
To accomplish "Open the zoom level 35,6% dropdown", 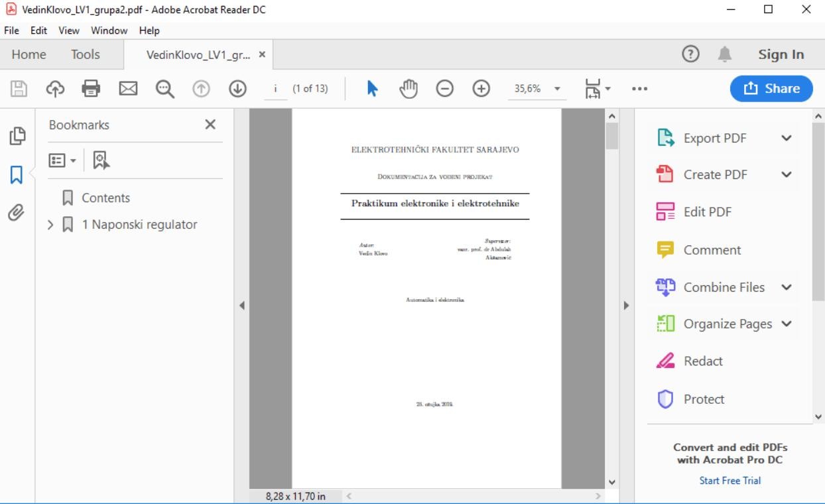I will pos(557,89).
